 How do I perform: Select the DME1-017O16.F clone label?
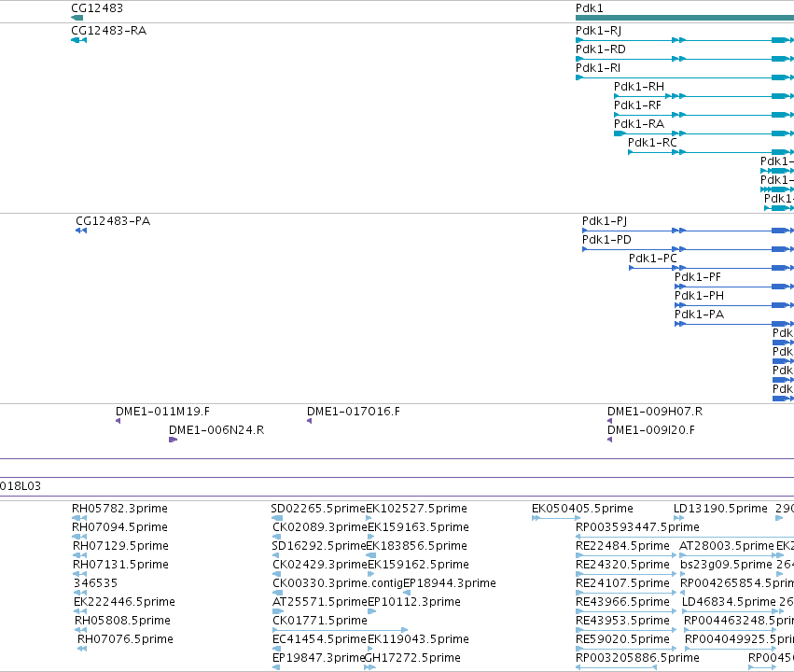[354, 412]
